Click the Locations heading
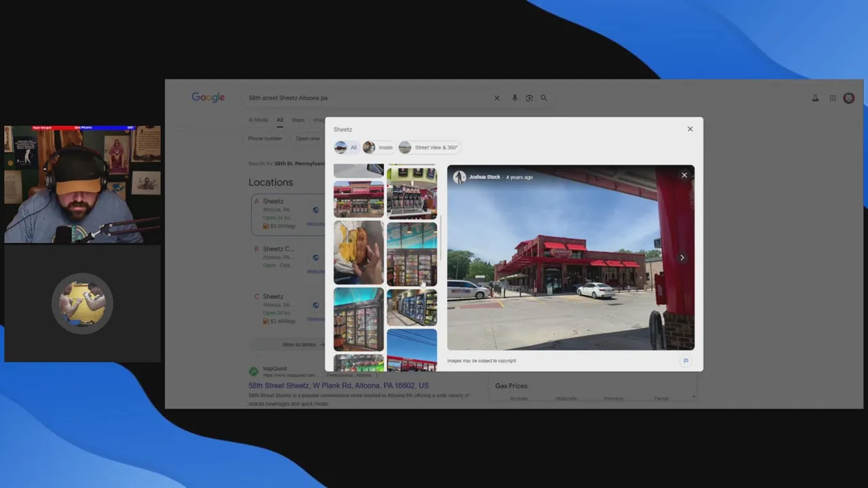This screenshot has width=868, height=488. click(271, 182)
